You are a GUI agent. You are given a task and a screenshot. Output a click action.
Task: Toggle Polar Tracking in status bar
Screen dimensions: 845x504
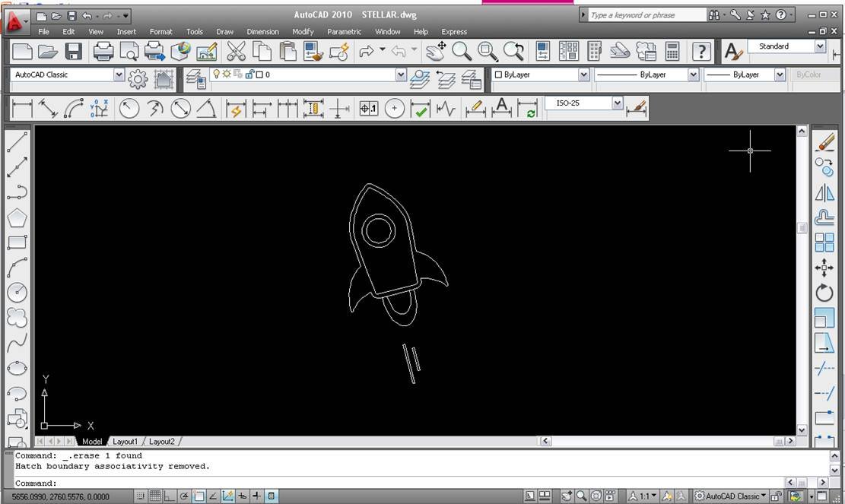coord(184,496)
